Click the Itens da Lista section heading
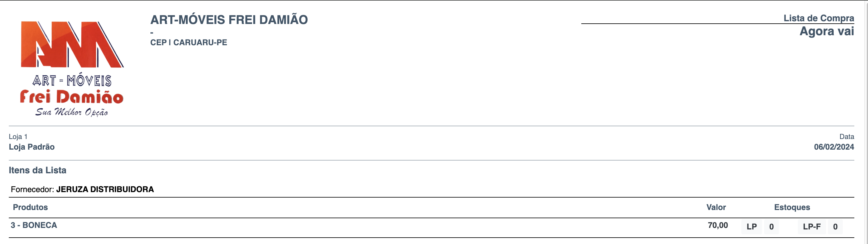Screen dimensions: 868x244 37,170
